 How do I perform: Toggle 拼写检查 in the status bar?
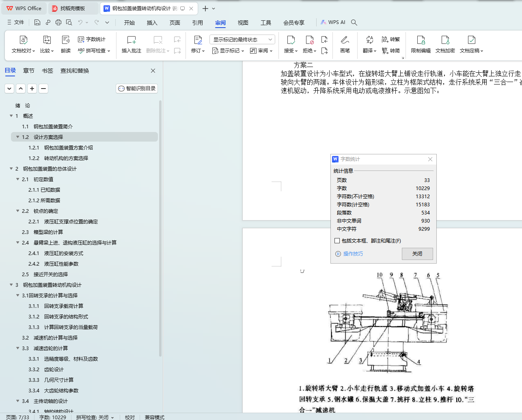[x=95, y=417]
